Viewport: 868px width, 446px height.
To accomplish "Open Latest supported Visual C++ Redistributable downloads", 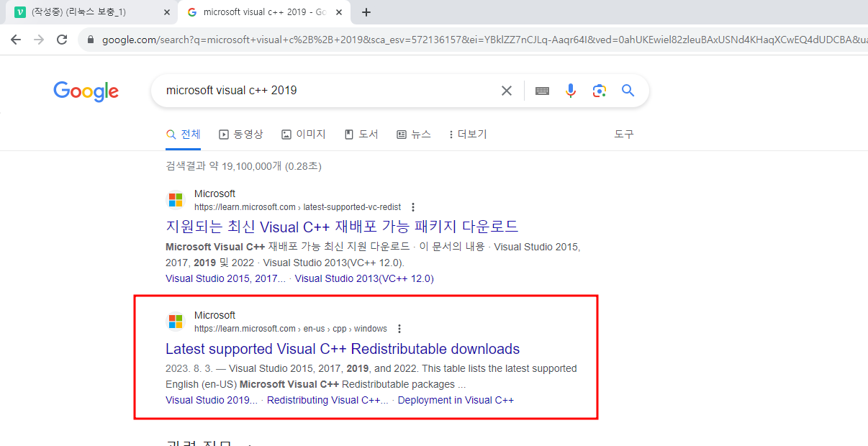I will 343,349.
